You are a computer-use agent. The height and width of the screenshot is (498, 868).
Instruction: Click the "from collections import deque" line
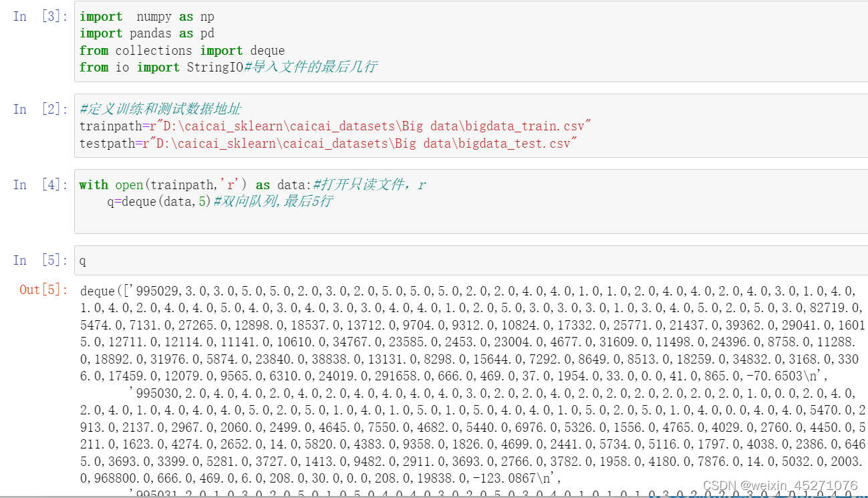[182, 50]
